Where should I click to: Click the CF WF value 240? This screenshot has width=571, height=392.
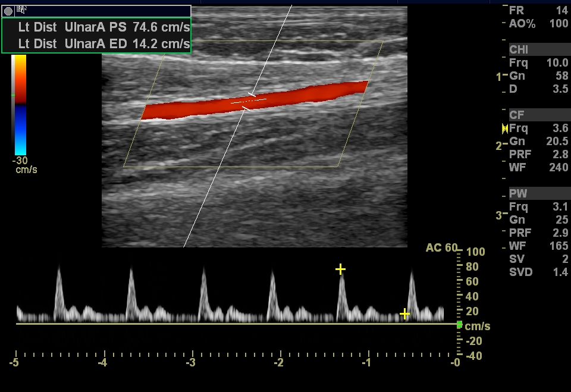click(559, 168)
